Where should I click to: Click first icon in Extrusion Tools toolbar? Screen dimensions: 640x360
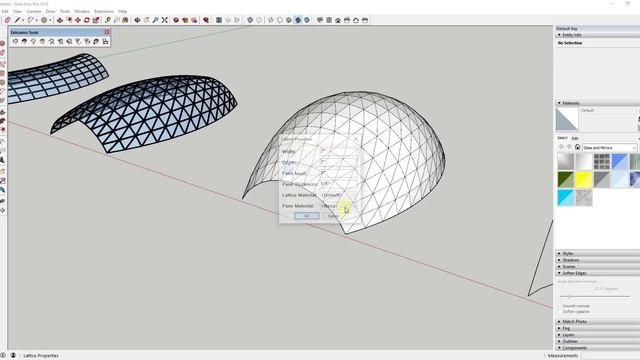point(15,41)
